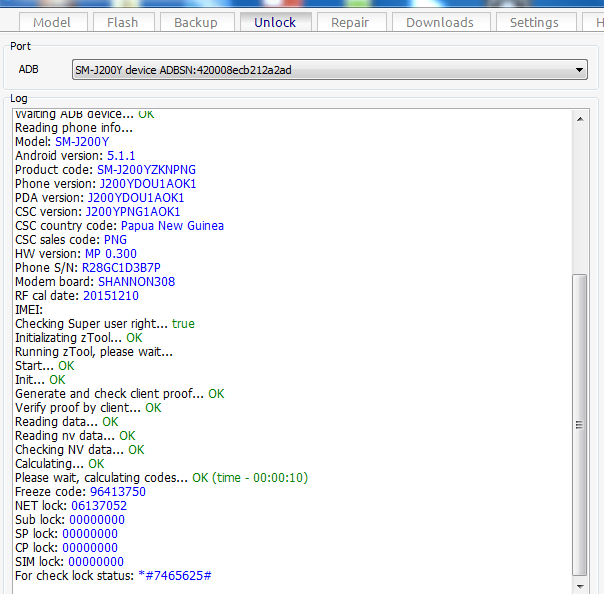Open the Repair tab

[x=350, y=22]
